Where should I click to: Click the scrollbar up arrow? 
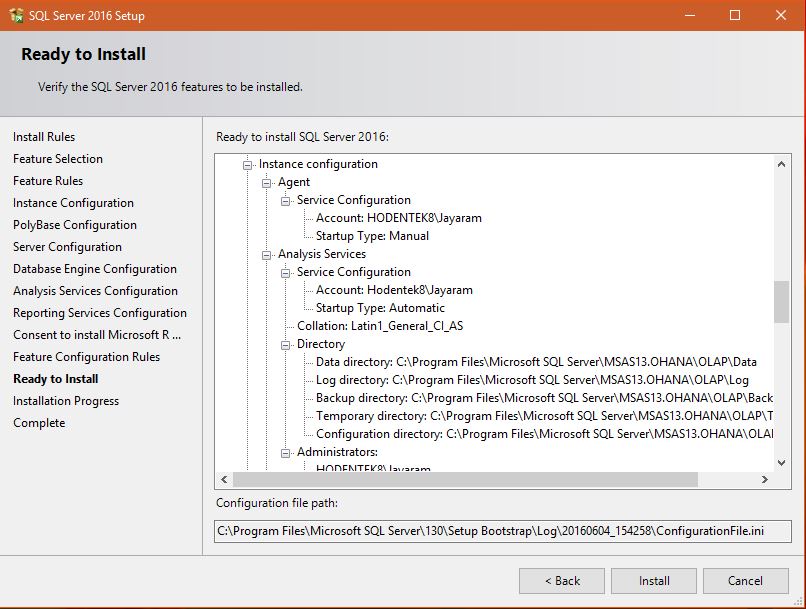pos(783,163)
